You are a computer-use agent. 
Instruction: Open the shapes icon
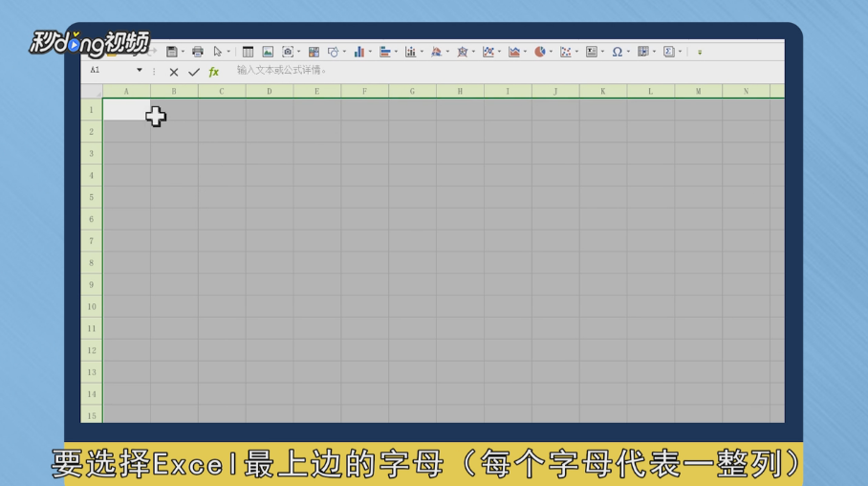334,52
